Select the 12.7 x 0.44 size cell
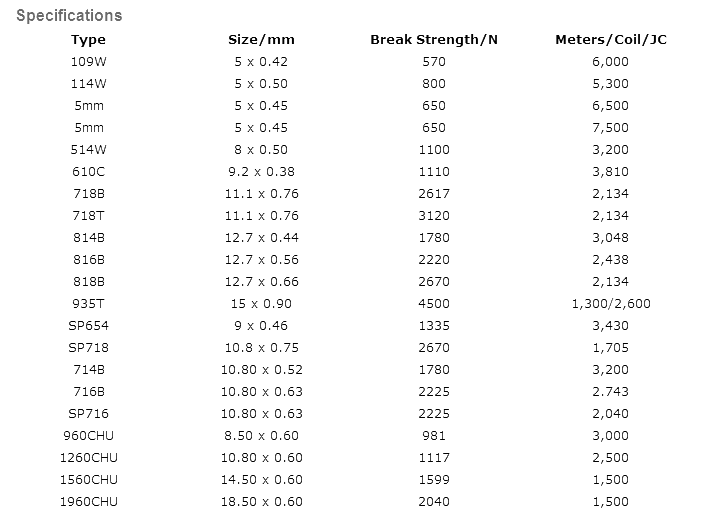Screen dimensions: 709x515 click(262, 238)
